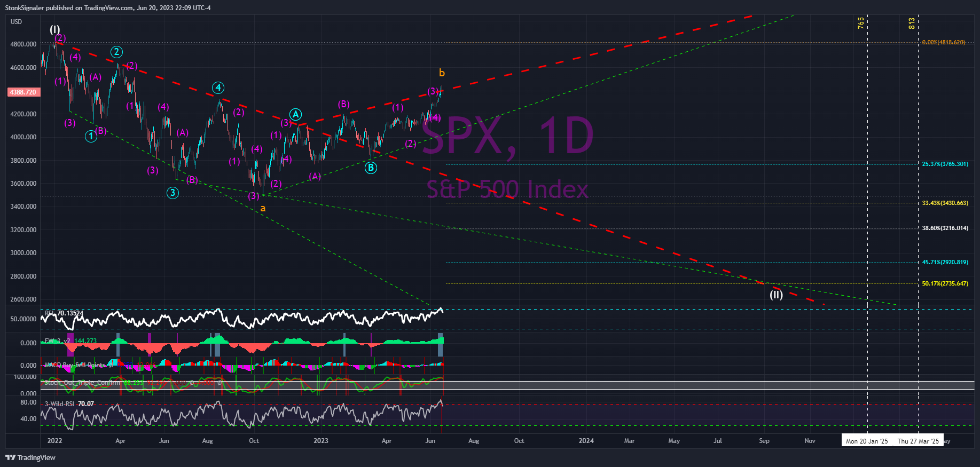
Task: Open the EW 3_v2 indicator legend
Action: pos(70,341)
